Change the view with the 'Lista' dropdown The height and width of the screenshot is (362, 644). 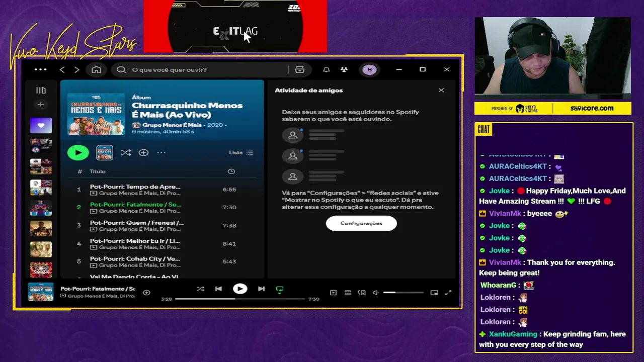tap(241, 152)
